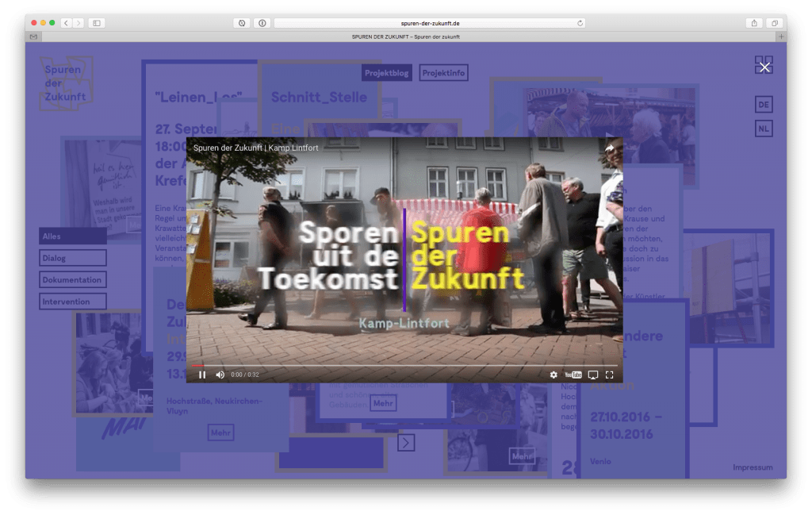
Task: Open the video settings gear
Action: tap(553, 375)
